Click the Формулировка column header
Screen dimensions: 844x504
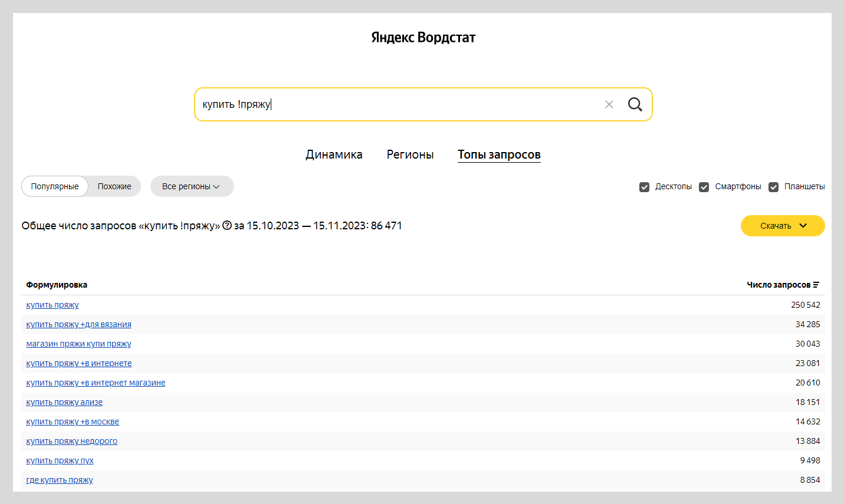(57, 285)
